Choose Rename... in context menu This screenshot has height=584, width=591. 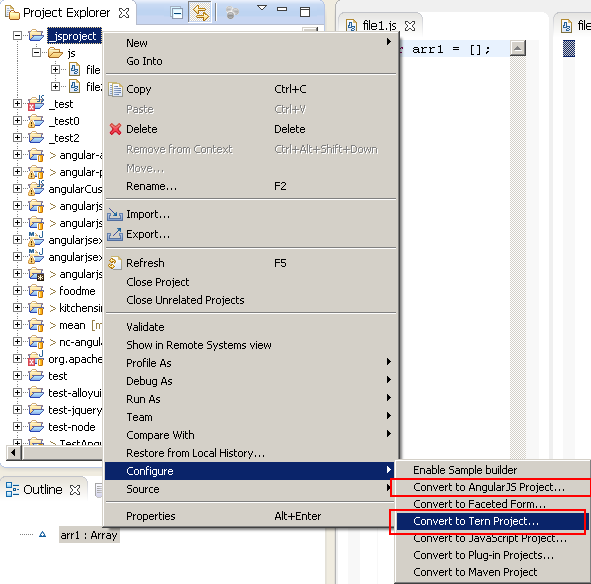point(250,186)
